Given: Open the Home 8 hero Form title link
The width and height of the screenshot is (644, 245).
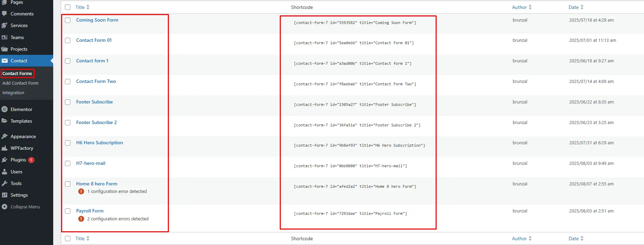Looking at the screenshot, I should 97,184.
